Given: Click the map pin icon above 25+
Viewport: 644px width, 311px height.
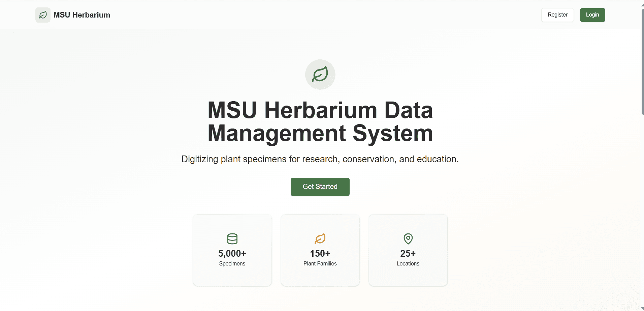Looking at the screenshot, I should tap(408, 239).
